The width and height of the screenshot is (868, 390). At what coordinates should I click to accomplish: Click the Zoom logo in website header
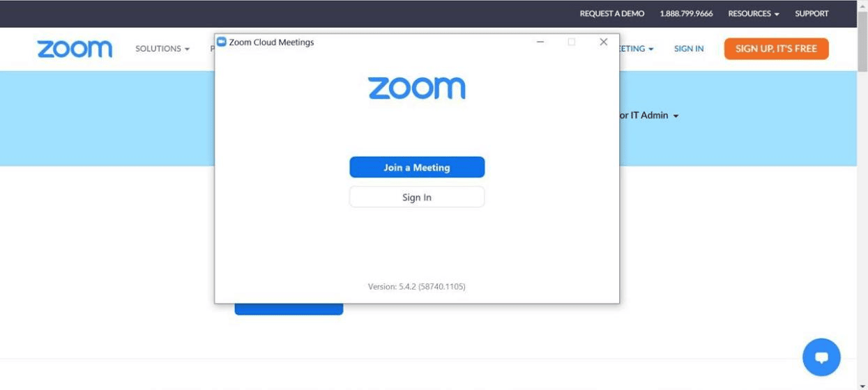point(75,49)
